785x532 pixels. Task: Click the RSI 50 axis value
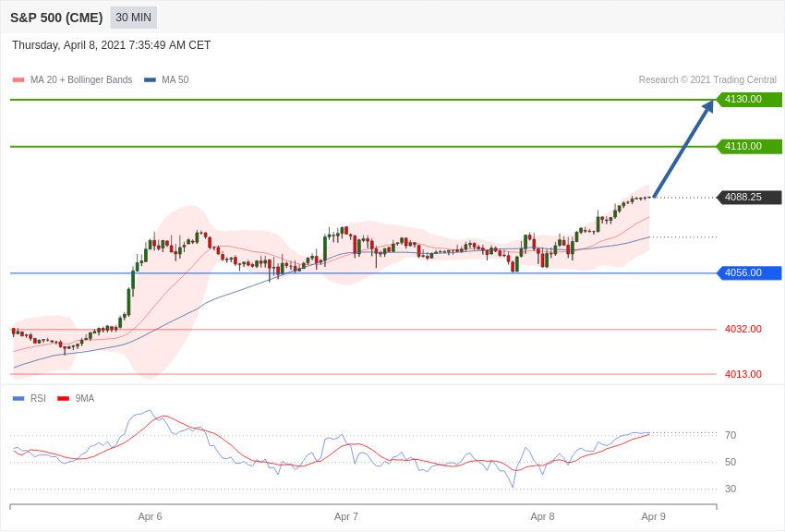pyautogui.click(x=731, y=462)
